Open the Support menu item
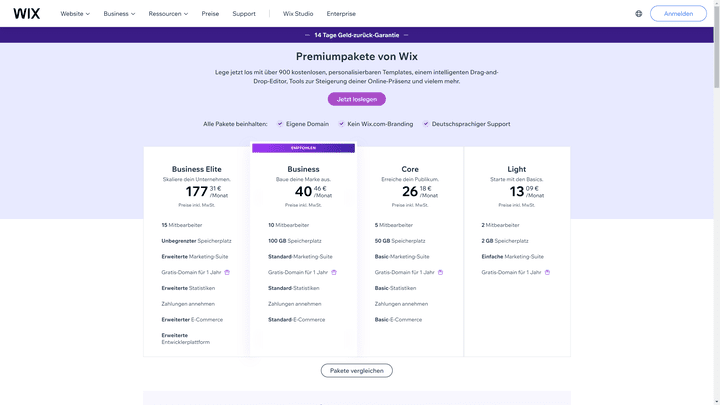Image resolution: width=720 pixels, height=405 pixels. (x=244, y=14)
